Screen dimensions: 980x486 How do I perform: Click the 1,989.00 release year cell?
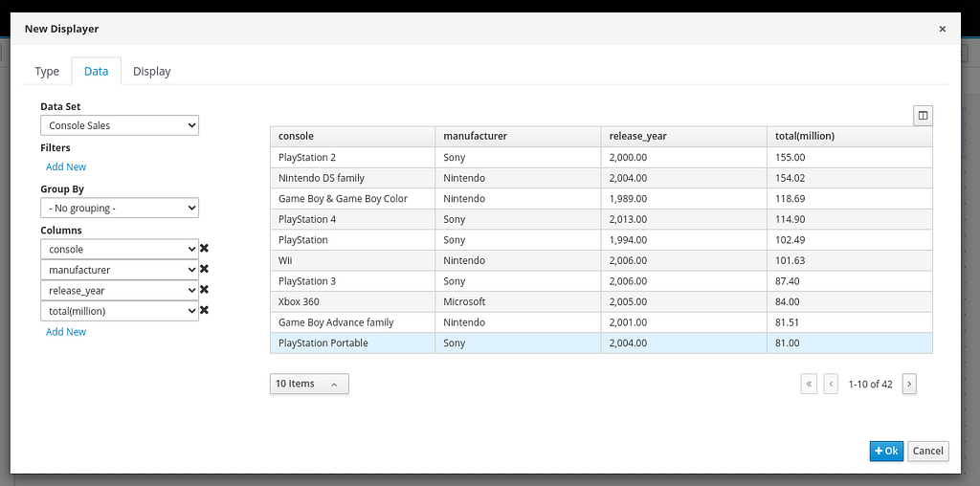coord(683,199)
